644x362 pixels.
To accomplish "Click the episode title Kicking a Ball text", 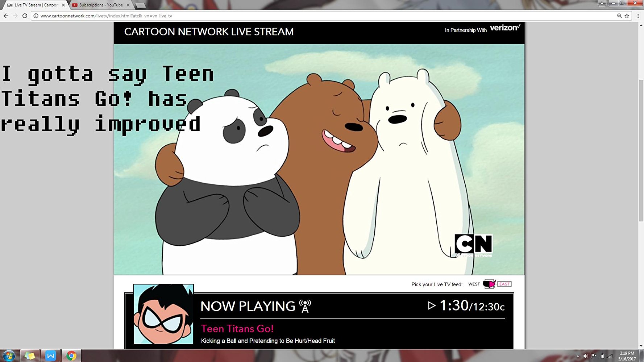I will pyautogui.click(x=268, y=341).
